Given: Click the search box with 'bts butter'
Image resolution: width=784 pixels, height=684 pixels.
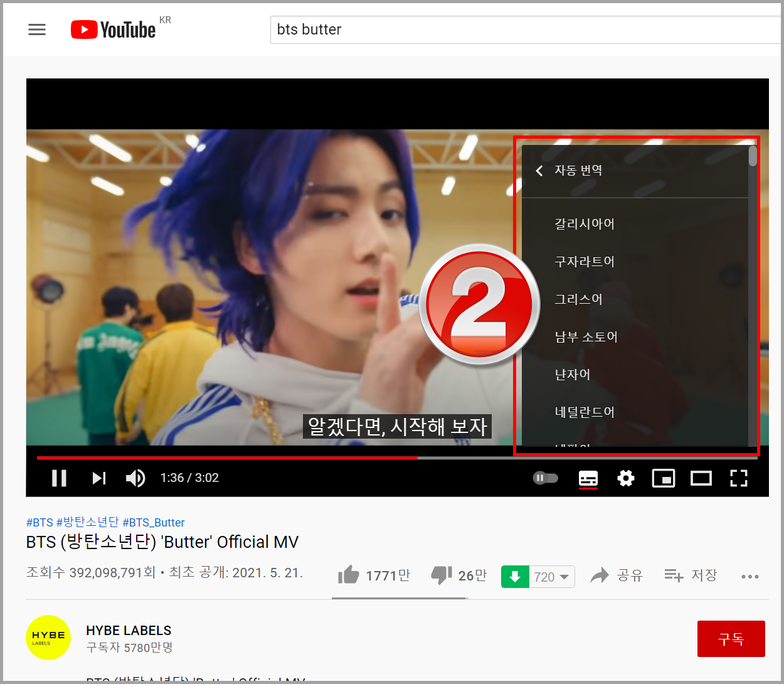Looking at the screenshot, I should (x=526, y=29).
